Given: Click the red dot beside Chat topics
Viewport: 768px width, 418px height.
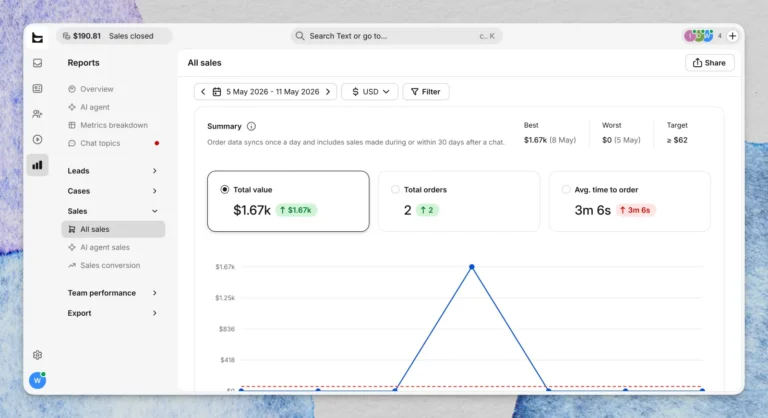Looking at the screenshot, I should point(157,143).
